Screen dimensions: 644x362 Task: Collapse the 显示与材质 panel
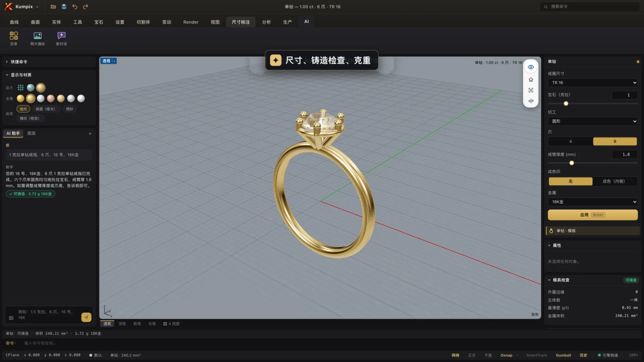(x=49, y=75)
